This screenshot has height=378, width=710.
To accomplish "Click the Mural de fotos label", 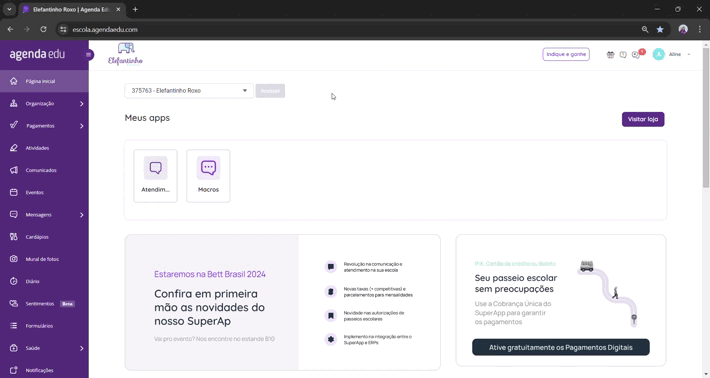I will point(42,259).
